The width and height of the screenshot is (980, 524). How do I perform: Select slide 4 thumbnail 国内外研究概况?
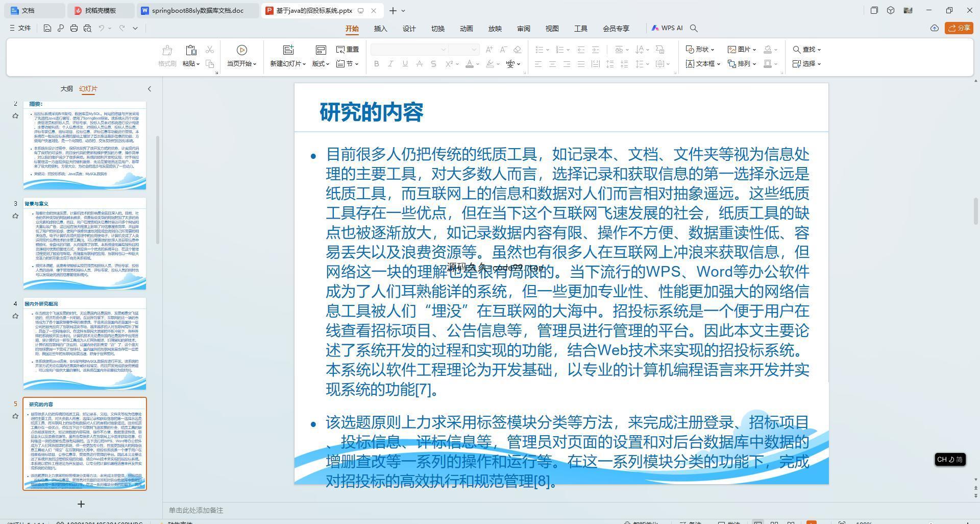pos(85,344)
